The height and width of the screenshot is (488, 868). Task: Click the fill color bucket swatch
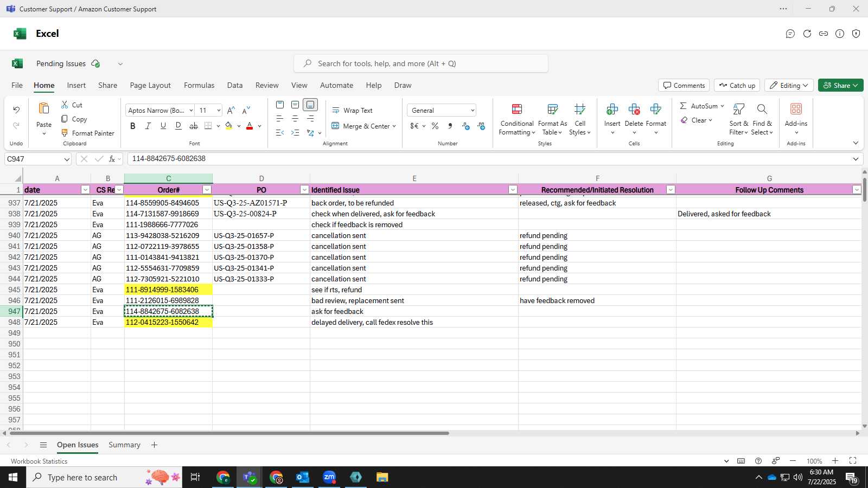pos(229,126)
